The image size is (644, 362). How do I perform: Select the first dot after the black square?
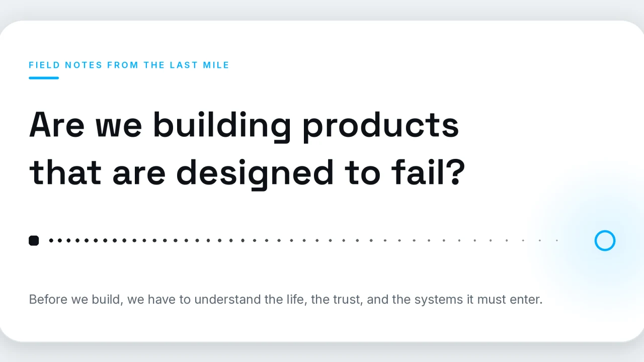point(51,241)
